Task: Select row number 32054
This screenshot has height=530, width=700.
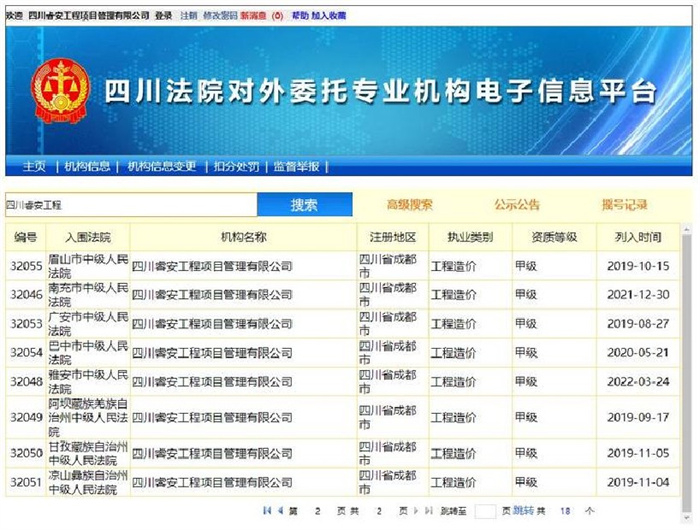Action: point(26,353)
